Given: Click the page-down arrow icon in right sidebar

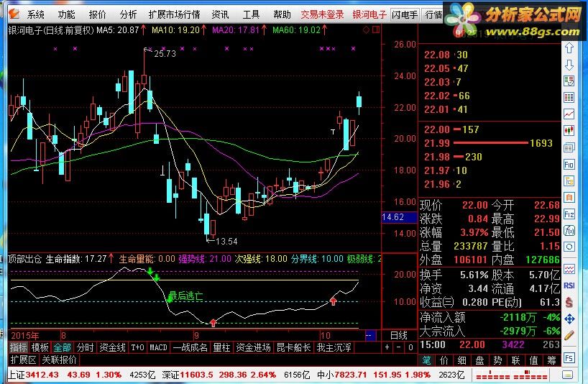Looking at the screenshot, I should click(569, 65).
